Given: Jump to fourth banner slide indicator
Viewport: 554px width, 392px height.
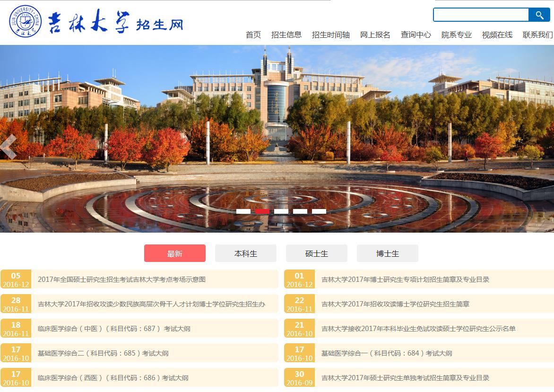Looking at the screenshot, I should tap(300, 211).
